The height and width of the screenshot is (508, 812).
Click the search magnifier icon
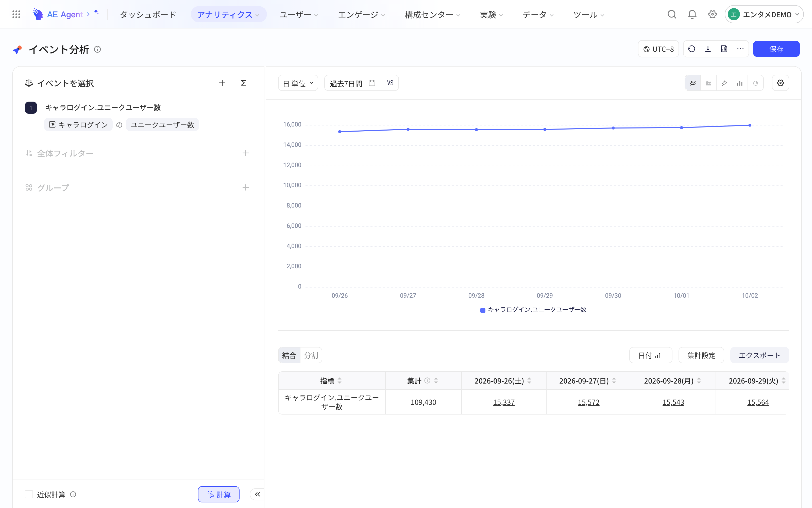point(672,14)
